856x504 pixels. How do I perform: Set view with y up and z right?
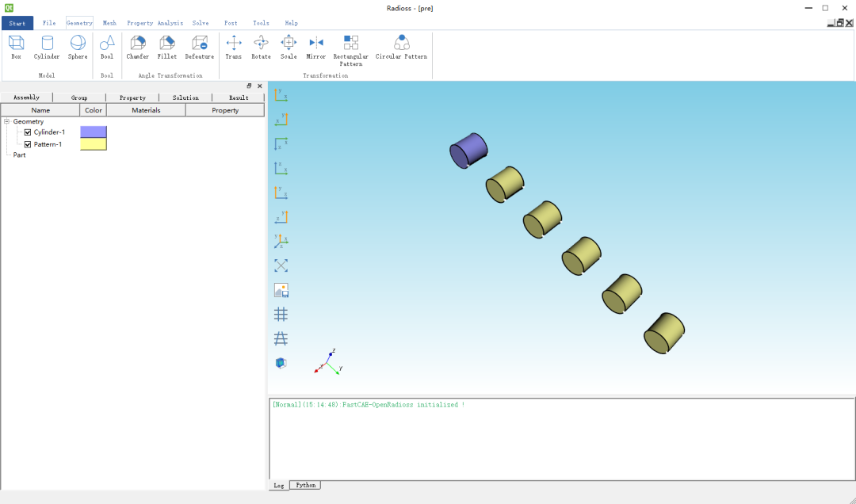pyautogui.click(x=281, y=193)
